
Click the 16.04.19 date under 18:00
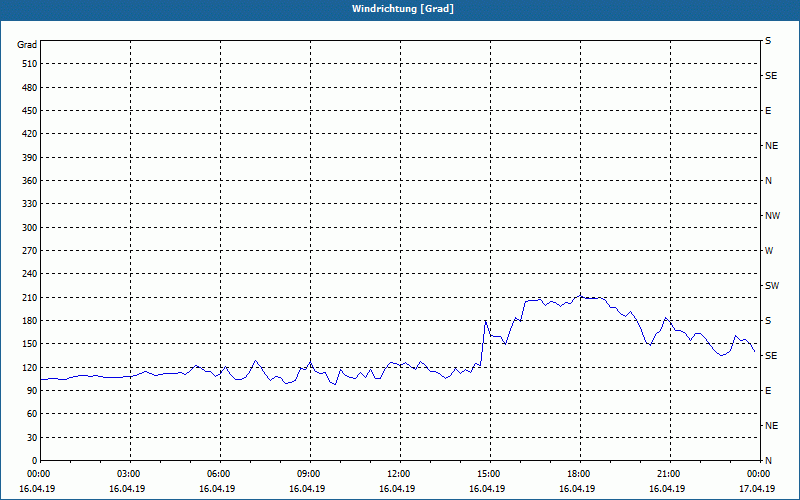coord(577,489)
